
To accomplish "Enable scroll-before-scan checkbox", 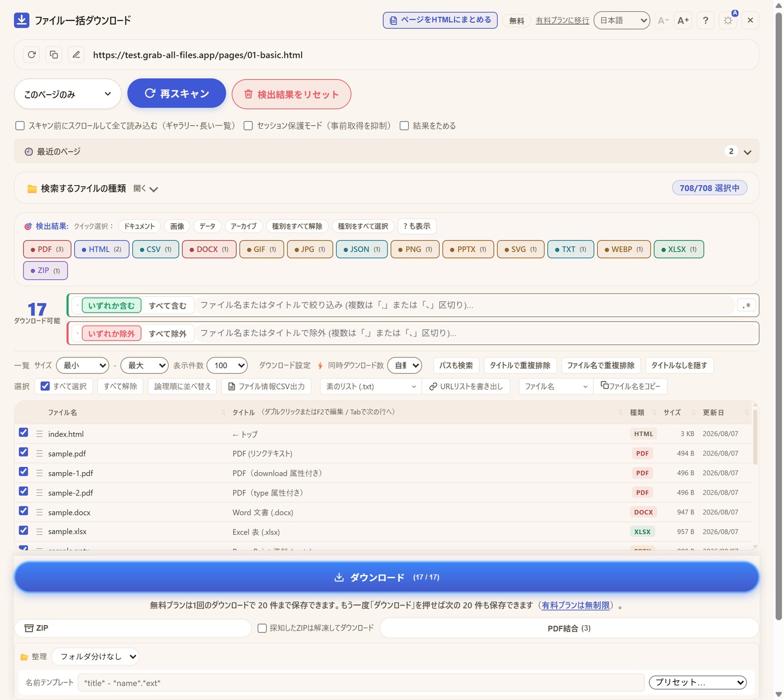I will pos(20,126).
